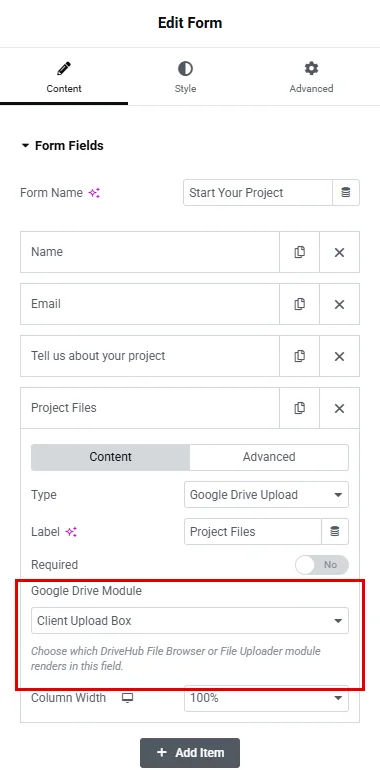This screenshot has width=380, height=770.
Task: Delete the Email field
Action: [x=339, y=304]
